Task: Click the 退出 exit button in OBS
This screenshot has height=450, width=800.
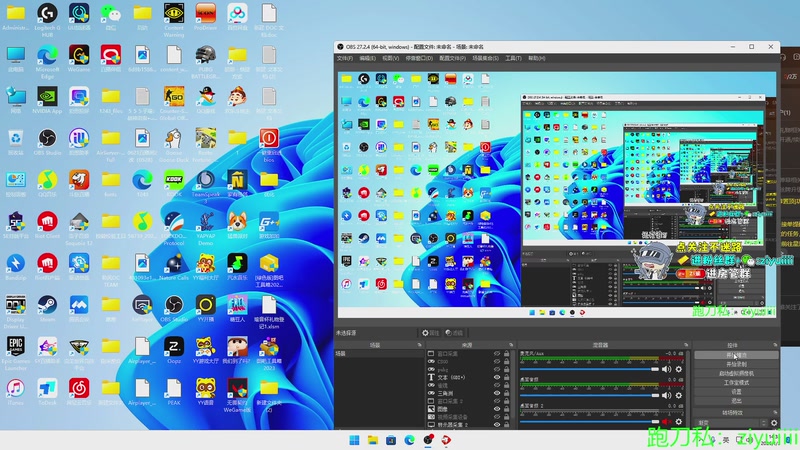Action: point(736,401)
